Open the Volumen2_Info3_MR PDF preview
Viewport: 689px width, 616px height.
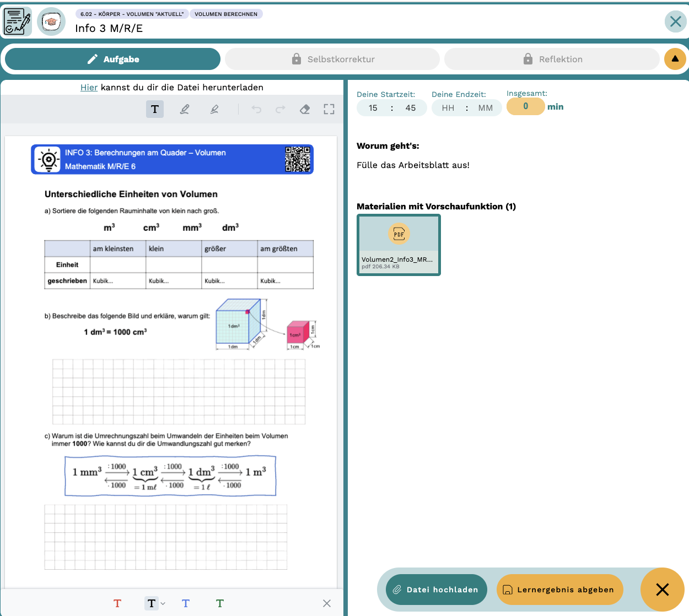coord(399,245)
